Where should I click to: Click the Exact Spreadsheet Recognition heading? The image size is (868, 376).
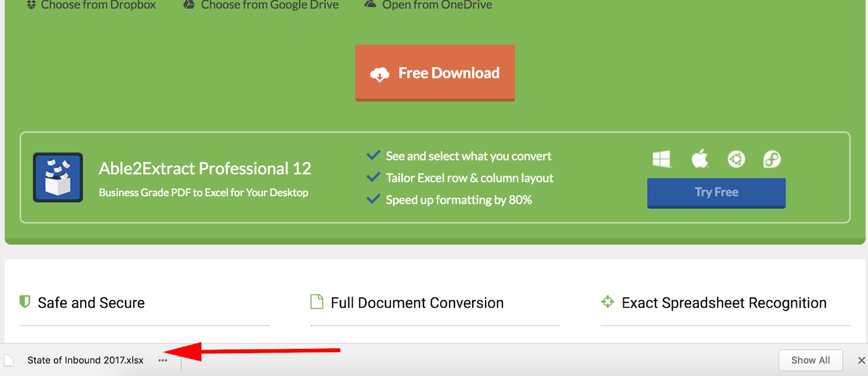pos(724,303)
